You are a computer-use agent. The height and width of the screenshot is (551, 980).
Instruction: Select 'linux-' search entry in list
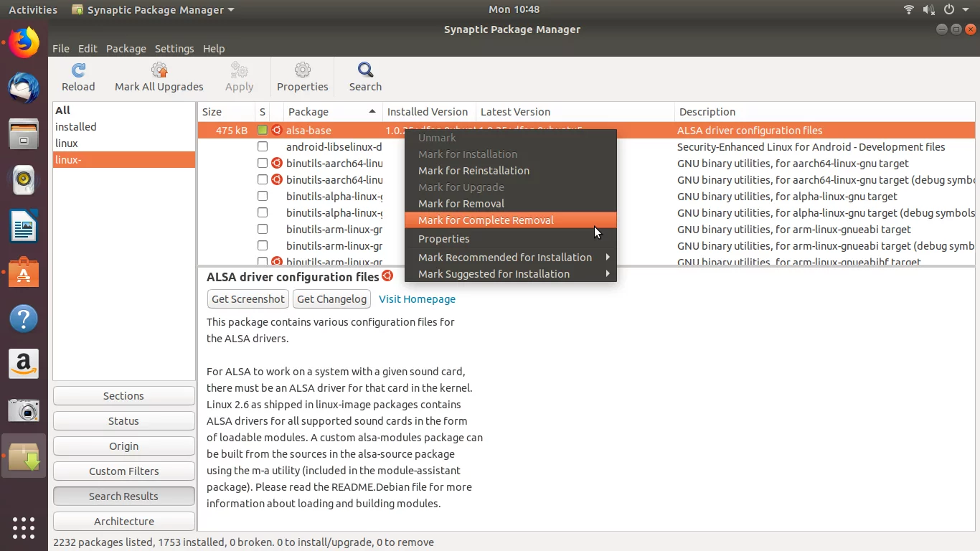click(x=123, y=160)
